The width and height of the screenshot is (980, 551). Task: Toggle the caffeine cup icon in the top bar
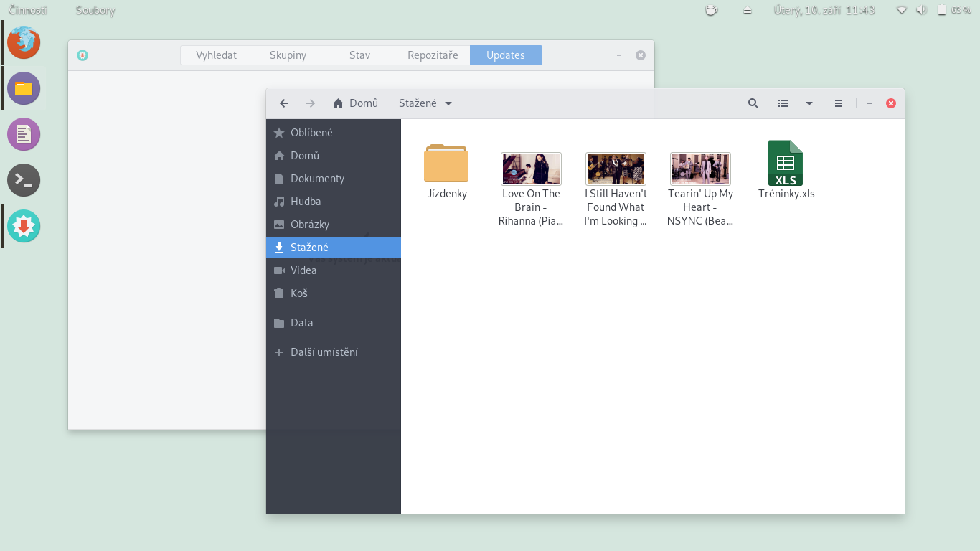(x=711, y=10)
